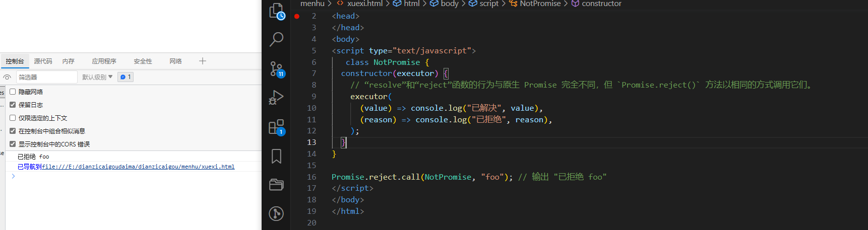Open the 默认级别 log level dropdown
Viewport: 868px width, 230px height.
coord(97,77)
